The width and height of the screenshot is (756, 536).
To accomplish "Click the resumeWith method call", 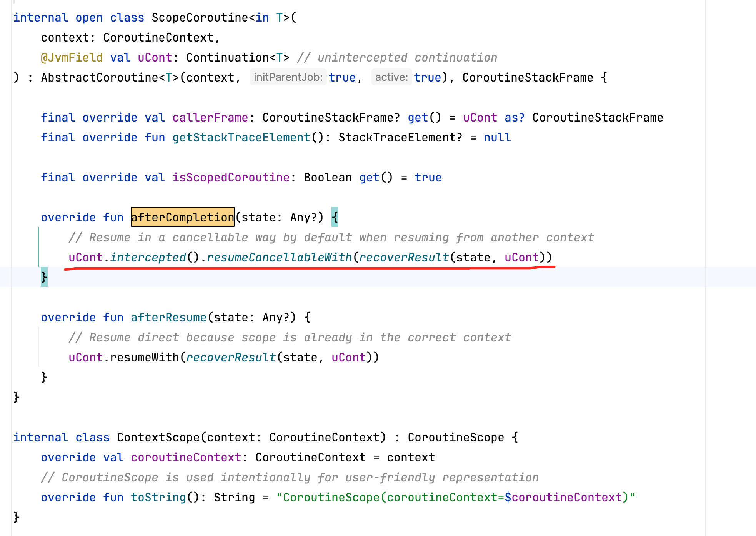I will click(144, 358).
